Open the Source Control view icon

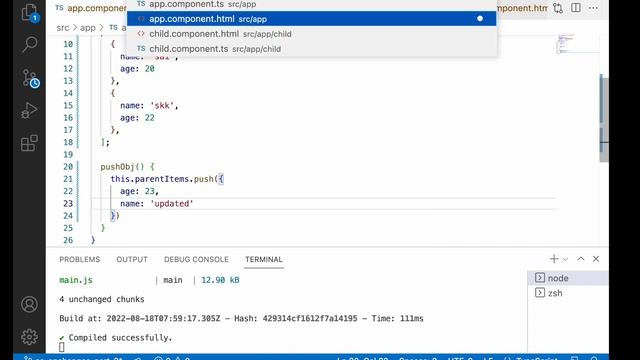tap(30, 78)
